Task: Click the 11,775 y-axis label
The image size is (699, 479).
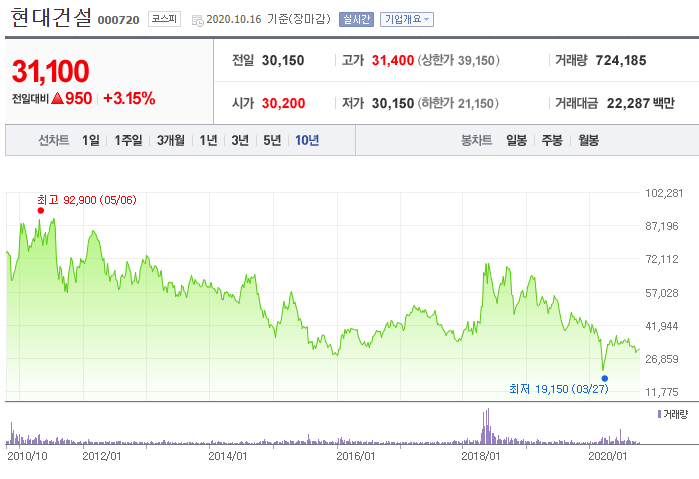Action: point(662,392)
